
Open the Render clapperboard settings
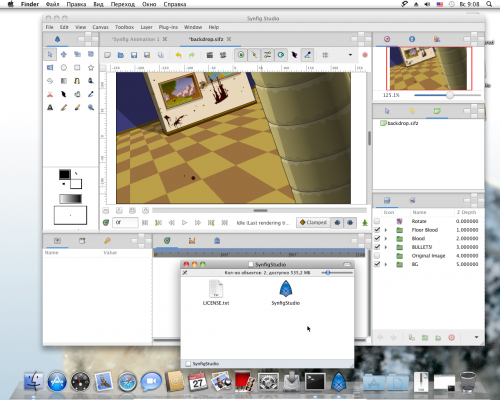pyautogui.click(x=210, y=55)
